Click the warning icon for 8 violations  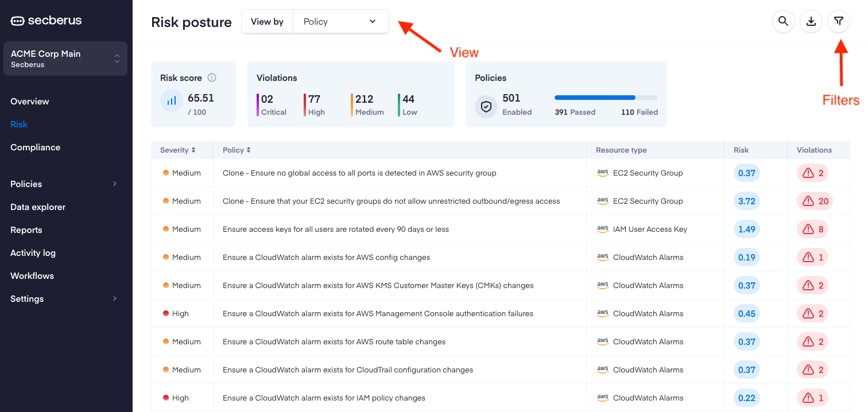(x=808, y=229)
